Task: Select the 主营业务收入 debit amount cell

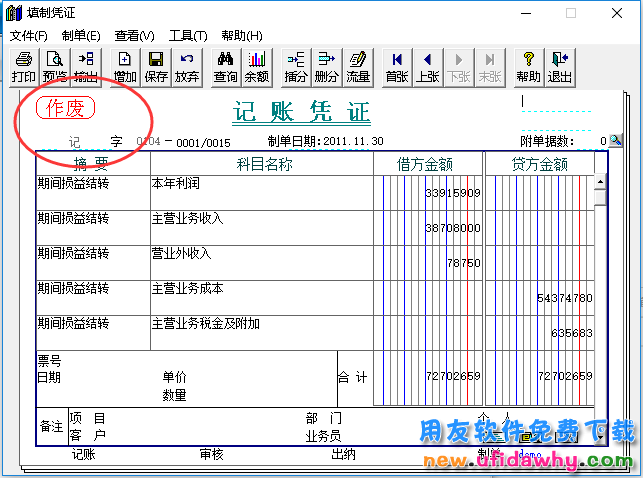Action: (x=427, y=227)
